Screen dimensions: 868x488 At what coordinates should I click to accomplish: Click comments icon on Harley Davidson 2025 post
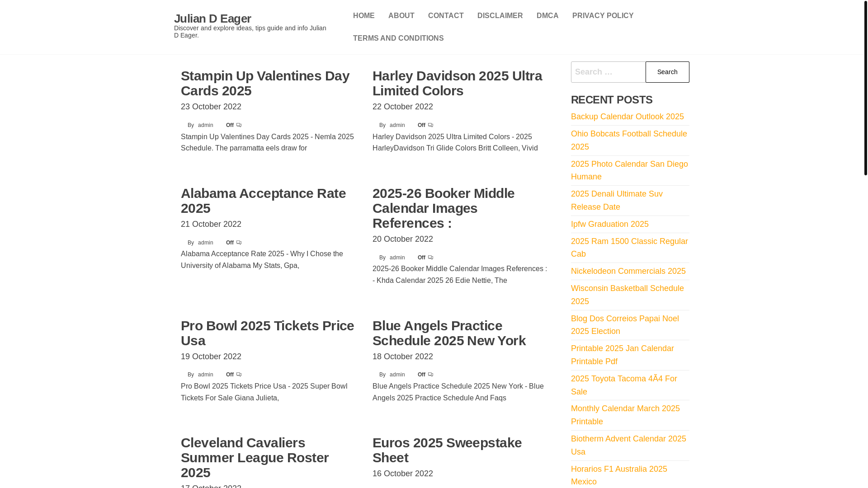tap(430, 125)
